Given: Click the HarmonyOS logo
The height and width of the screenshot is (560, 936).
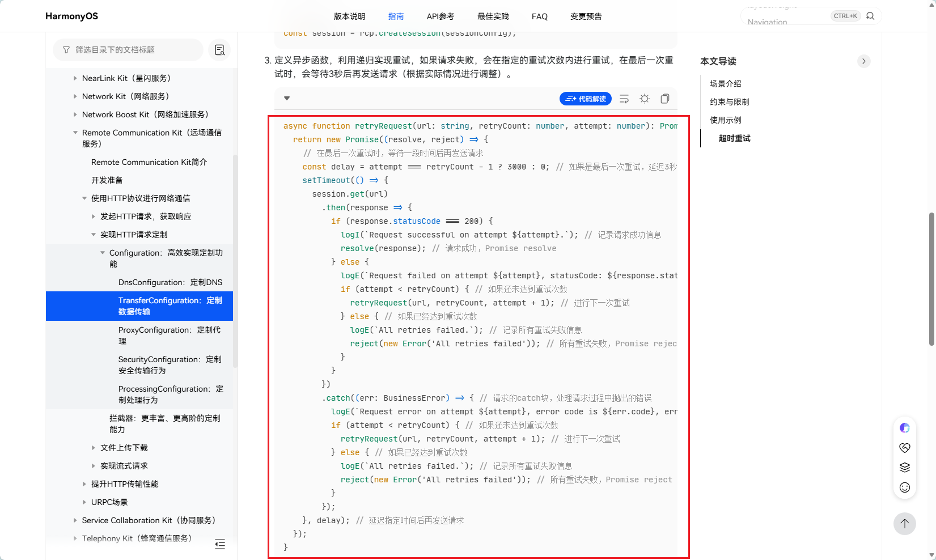Looking at the screenshot, I should (x=71, y=16).
